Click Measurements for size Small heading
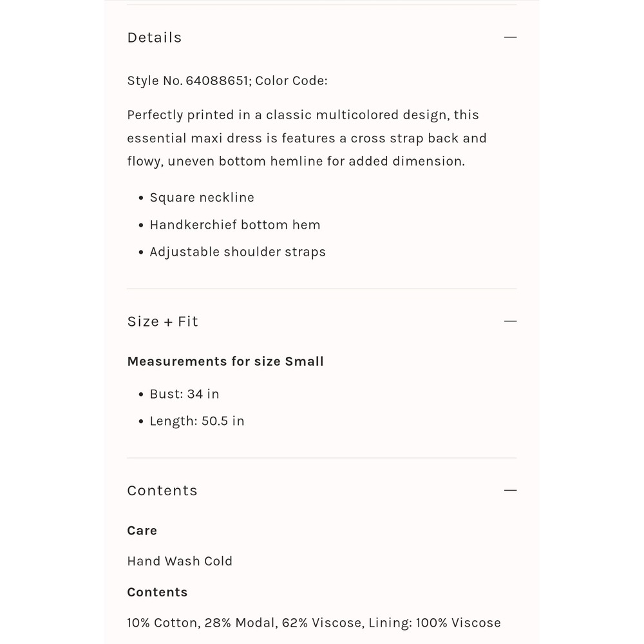Image resolution: width=644 pixels, height=644 pixels. click(225, 361)
